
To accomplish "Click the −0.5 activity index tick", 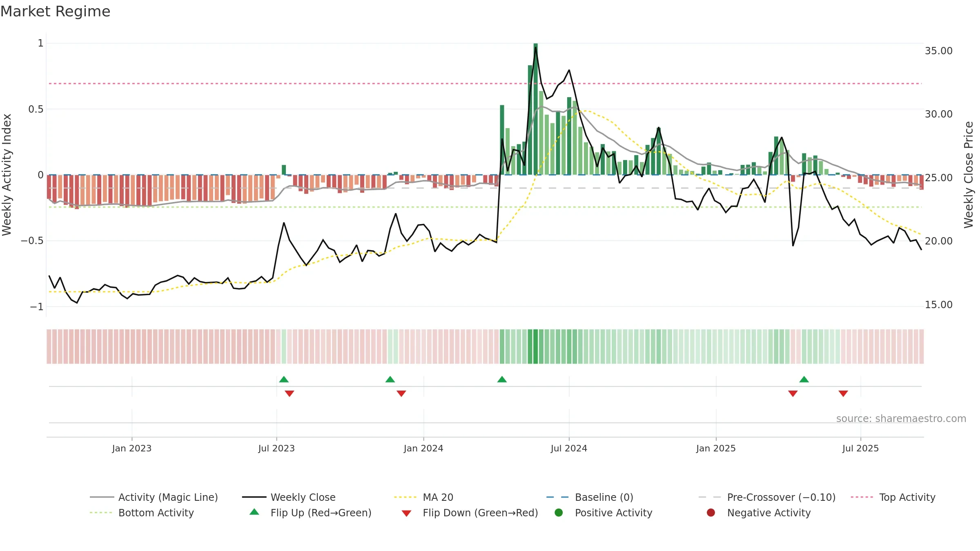I will click(32, 241).
